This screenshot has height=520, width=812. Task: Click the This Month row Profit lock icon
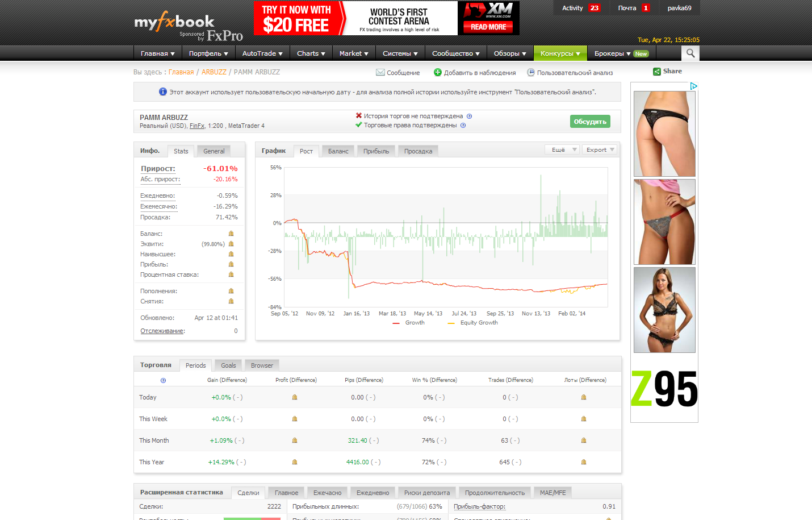point(295,440)
